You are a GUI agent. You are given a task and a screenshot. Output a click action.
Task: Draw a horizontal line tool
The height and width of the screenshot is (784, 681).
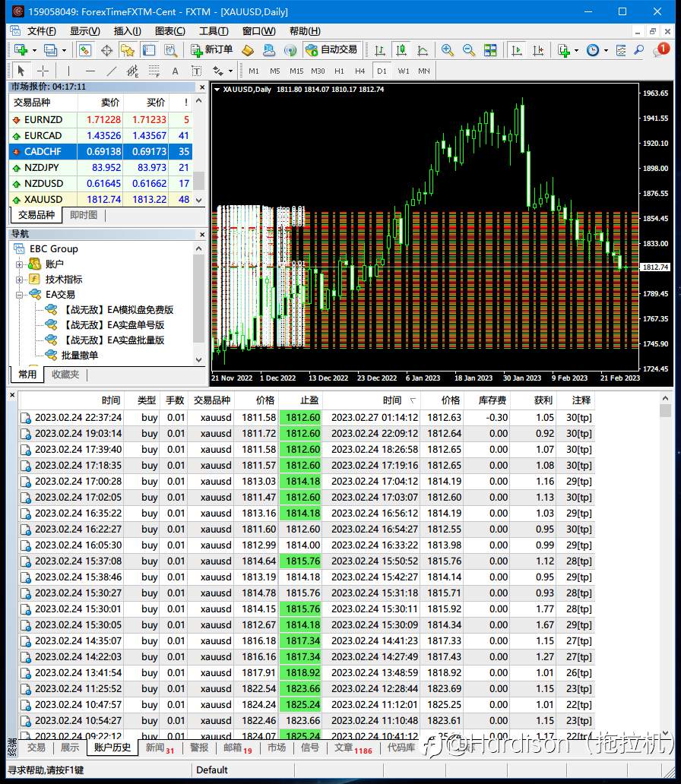pos(90,71)
